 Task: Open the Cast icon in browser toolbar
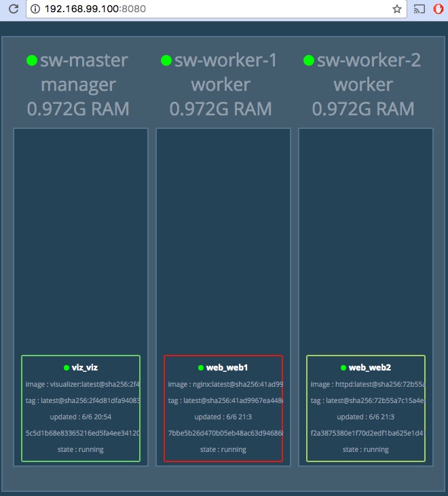click(x=419, y=9)
